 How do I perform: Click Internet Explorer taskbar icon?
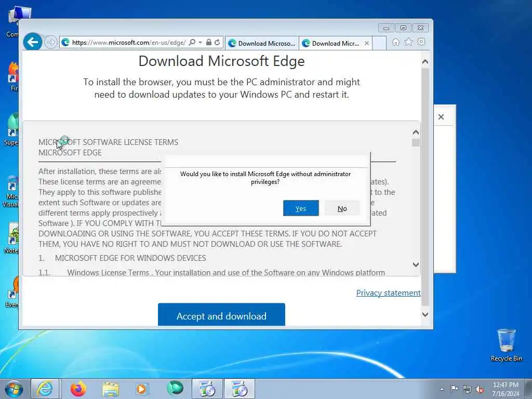45,389
